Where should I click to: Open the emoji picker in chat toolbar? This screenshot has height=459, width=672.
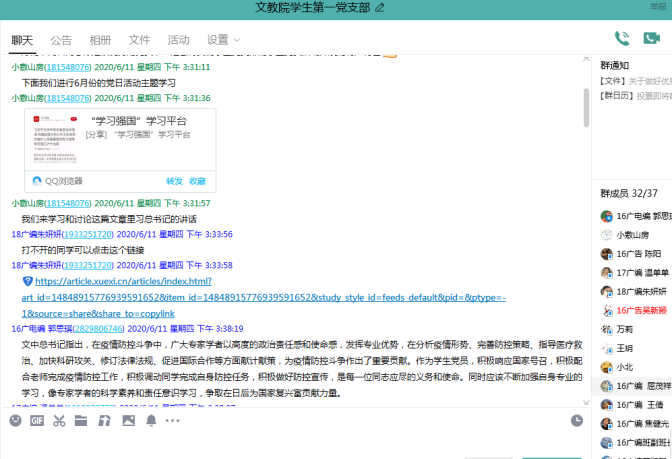tap(15, 421)
